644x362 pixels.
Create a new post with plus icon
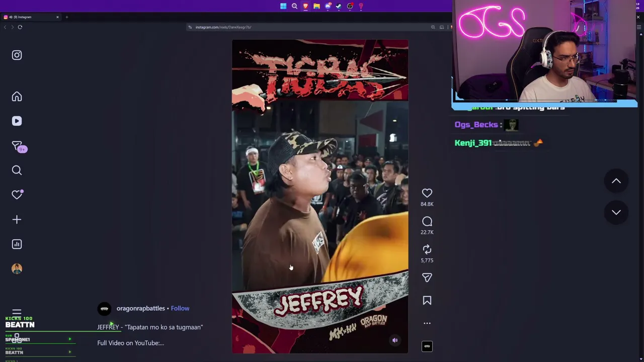17,220
